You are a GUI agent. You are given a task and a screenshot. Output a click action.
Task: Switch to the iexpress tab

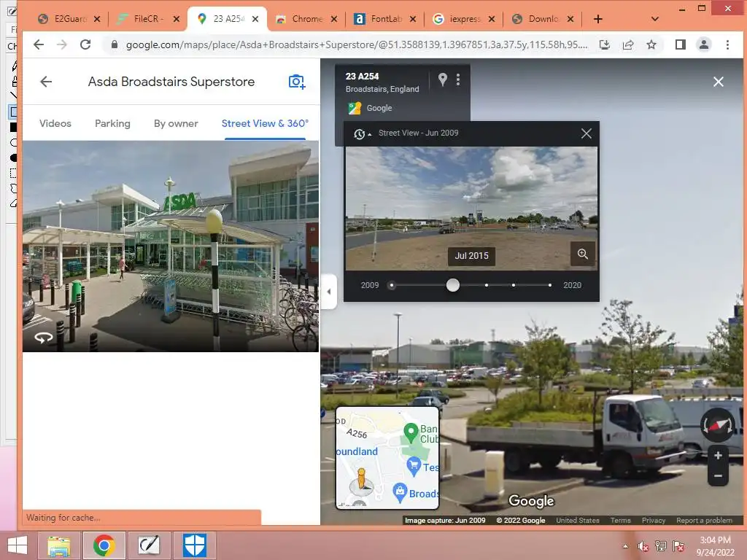[464, 19]
